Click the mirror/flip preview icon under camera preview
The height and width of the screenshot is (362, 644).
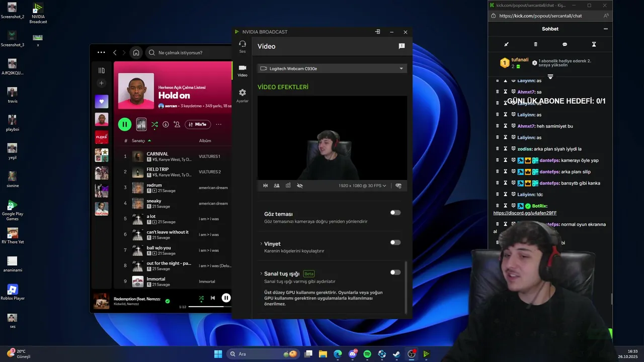point(265,186)
